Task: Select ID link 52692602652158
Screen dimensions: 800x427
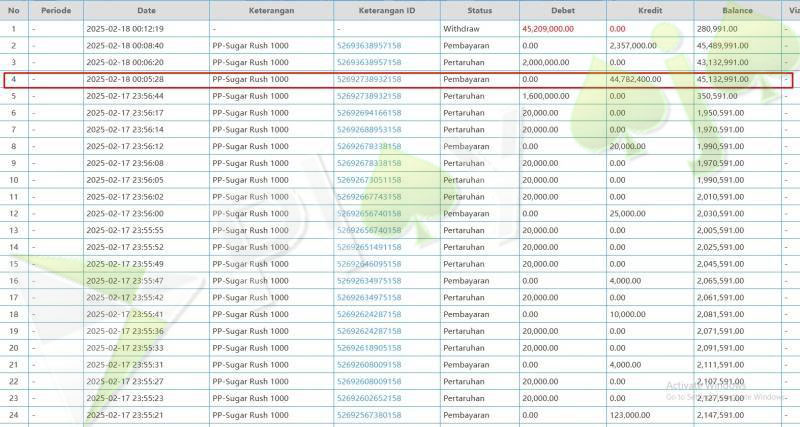Action: click(369, 398)
